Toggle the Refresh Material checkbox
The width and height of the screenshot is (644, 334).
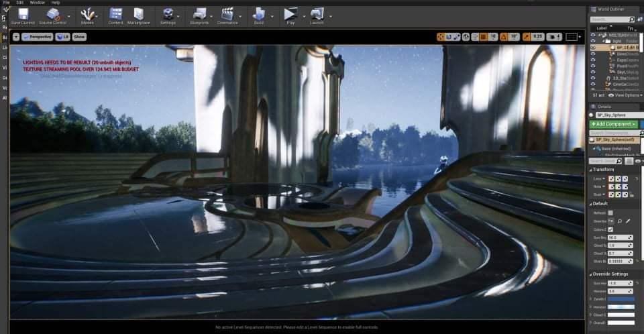(610, 213)
